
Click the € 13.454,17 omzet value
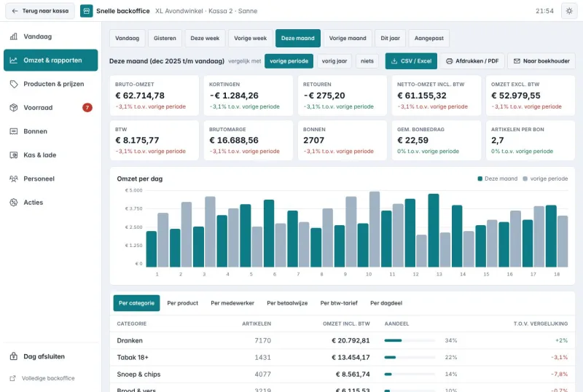351,358
